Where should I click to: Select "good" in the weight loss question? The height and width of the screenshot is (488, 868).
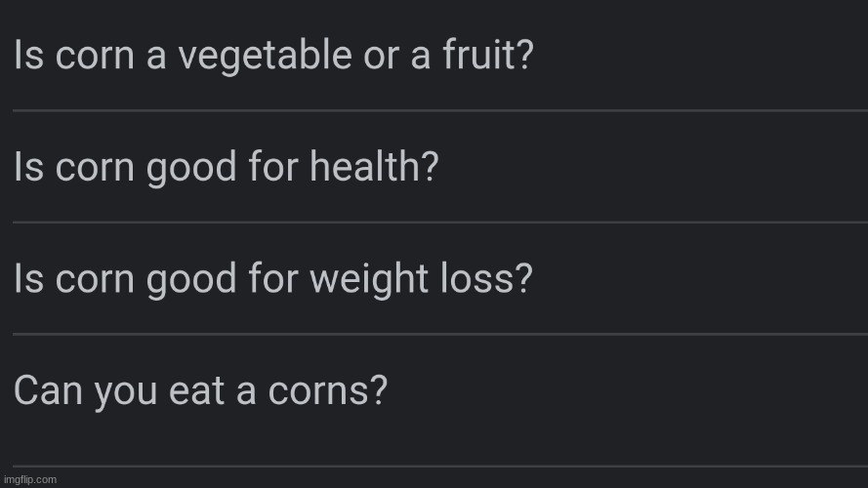point(191,280)
